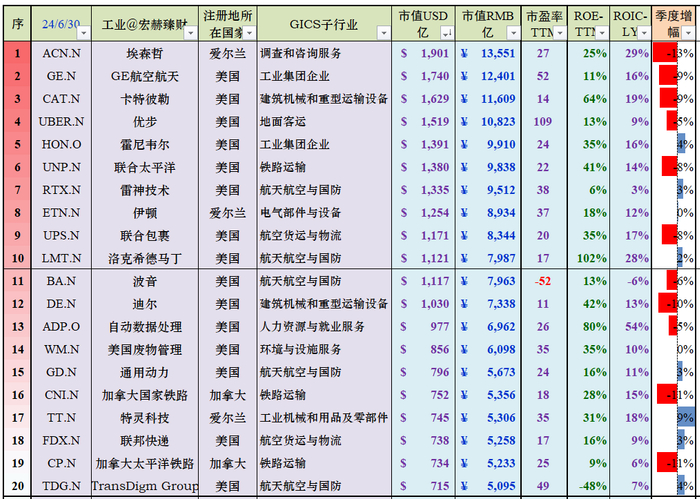Open filter dropdown on ROIC-LY column

pyautogui.click(x=644, y=33)
